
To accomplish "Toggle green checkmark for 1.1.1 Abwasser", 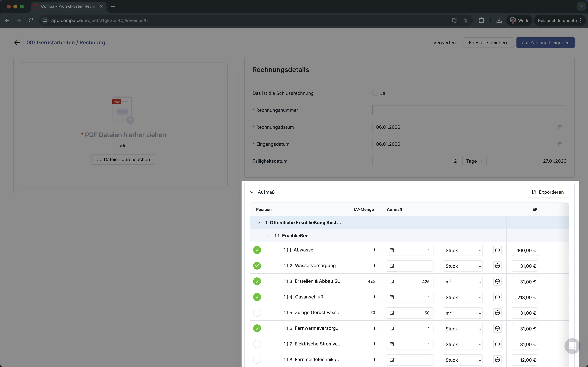I will [x=257, y=250].
